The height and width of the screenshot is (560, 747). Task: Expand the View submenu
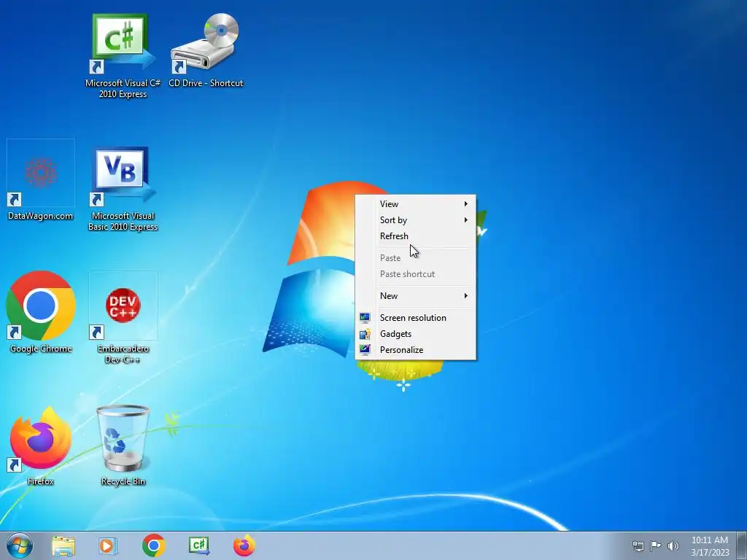tap(415, 204)
